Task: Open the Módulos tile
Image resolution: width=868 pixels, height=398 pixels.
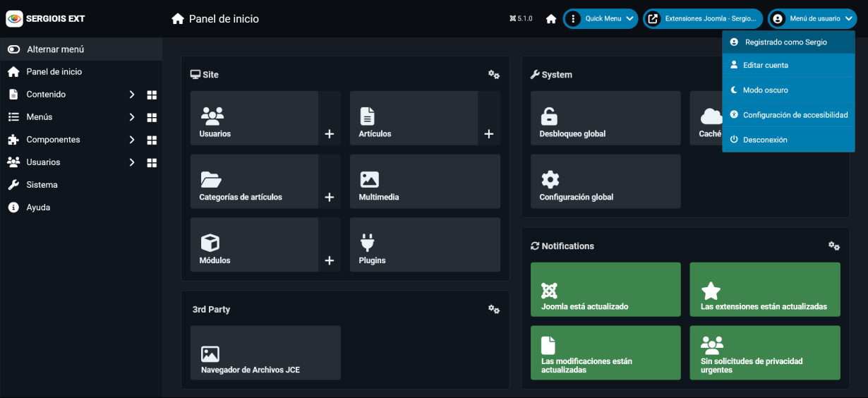Action: pyautogui.click(x=254, y=245)
